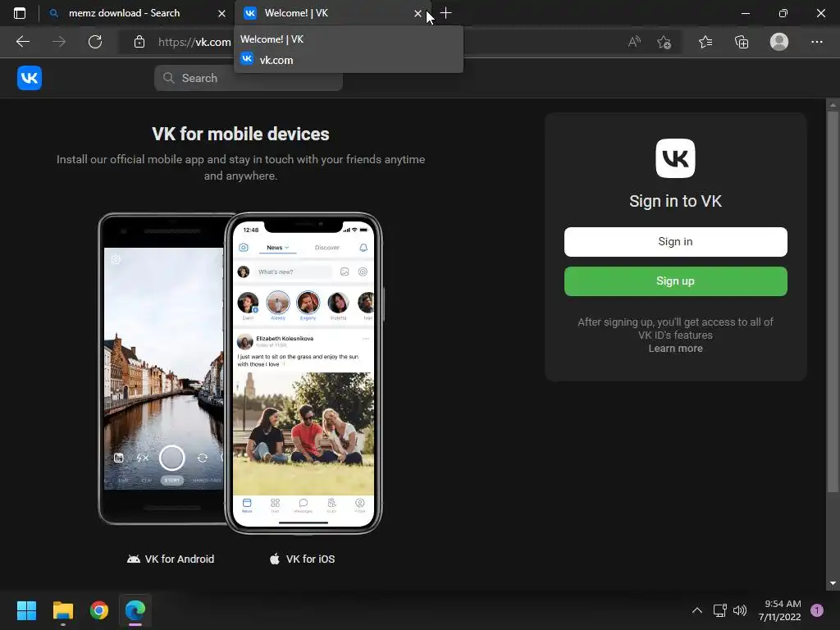This screenshot has width=840, height=630.
Task: Open Windows Start menu
Action: pyautogui.click(x=26, y=610)
